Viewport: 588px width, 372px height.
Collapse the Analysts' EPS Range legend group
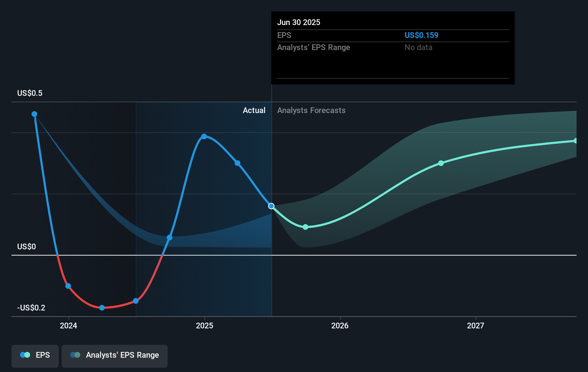point(115,355)
